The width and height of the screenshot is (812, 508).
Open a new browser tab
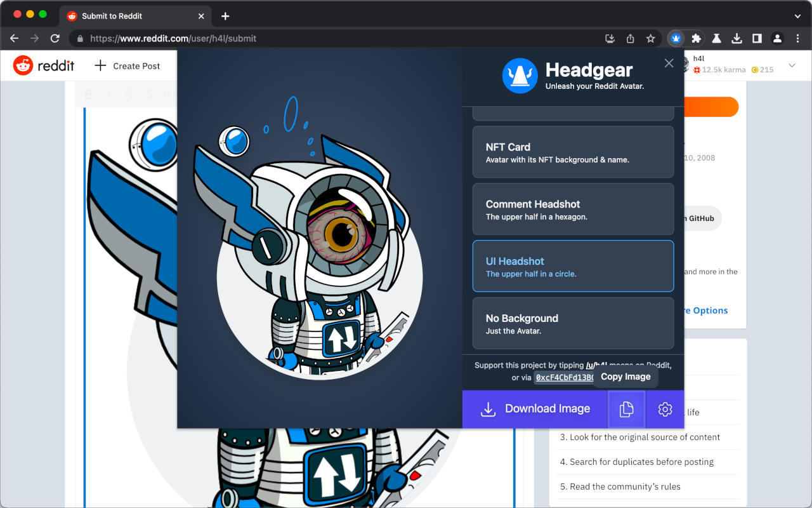(225, 16)
